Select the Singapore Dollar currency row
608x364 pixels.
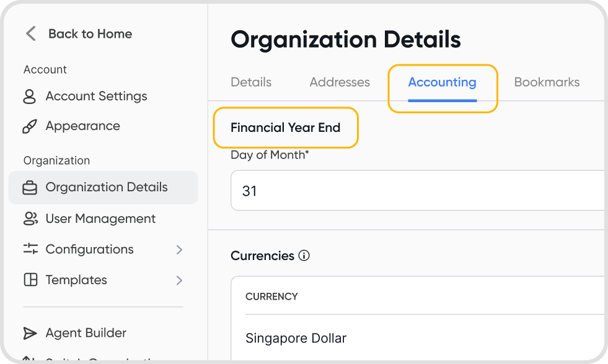[x=296, y=338]
